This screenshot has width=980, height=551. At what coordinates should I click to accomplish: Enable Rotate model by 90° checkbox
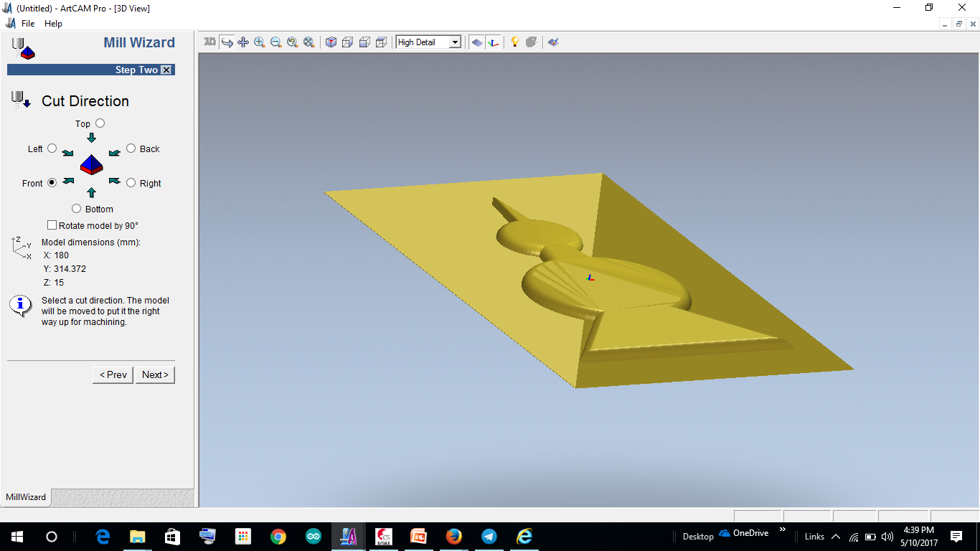(x=52, y=225)
